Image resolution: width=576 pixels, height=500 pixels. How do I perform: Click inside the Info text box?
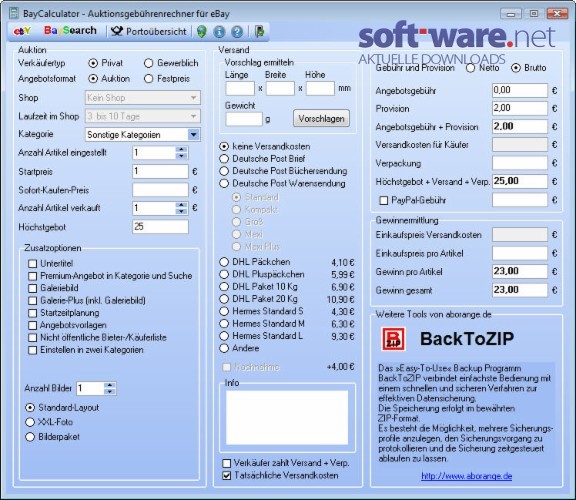click(287, 417)
